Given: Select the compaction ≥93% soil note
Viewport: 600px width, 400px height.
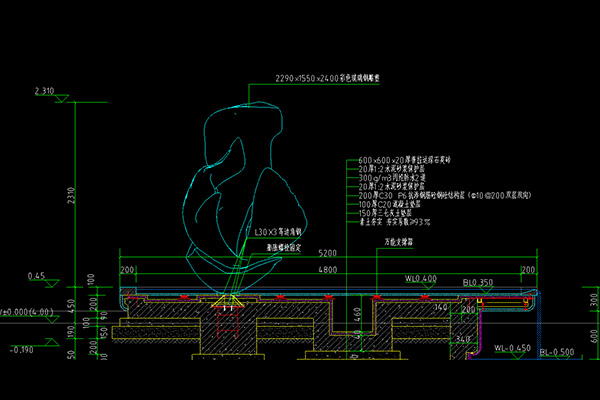Looking at the screenshot, I should point(394,222).
